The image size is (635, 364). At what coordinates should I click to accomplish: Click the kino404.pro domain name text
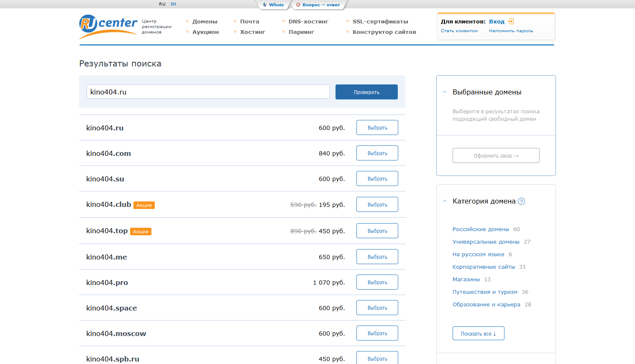tap(107, 283)
